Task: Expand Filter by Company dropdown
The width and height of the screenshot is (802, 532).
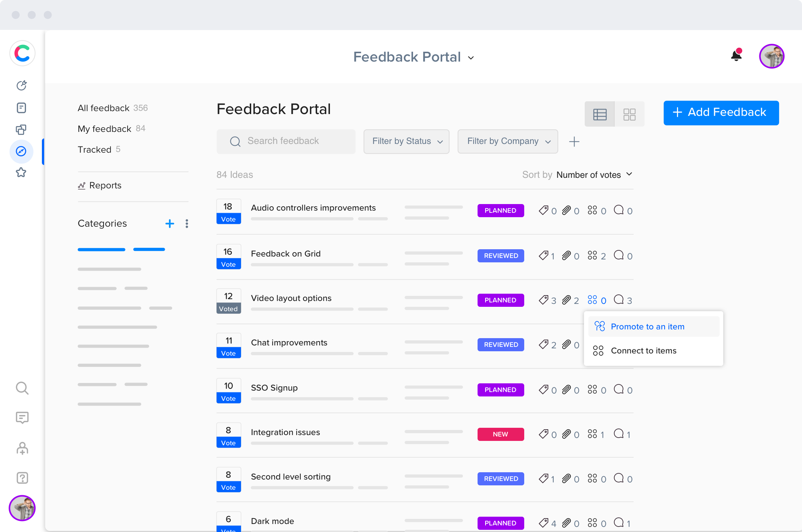Action: 508,141
